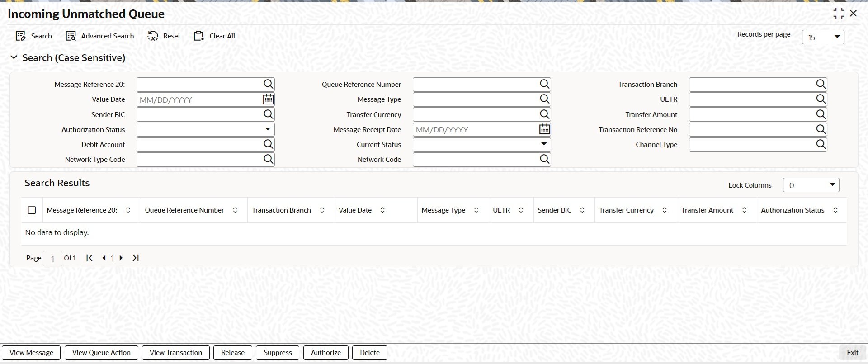
Task: Sort results by UETR column
Action: [x=521, y=210]
